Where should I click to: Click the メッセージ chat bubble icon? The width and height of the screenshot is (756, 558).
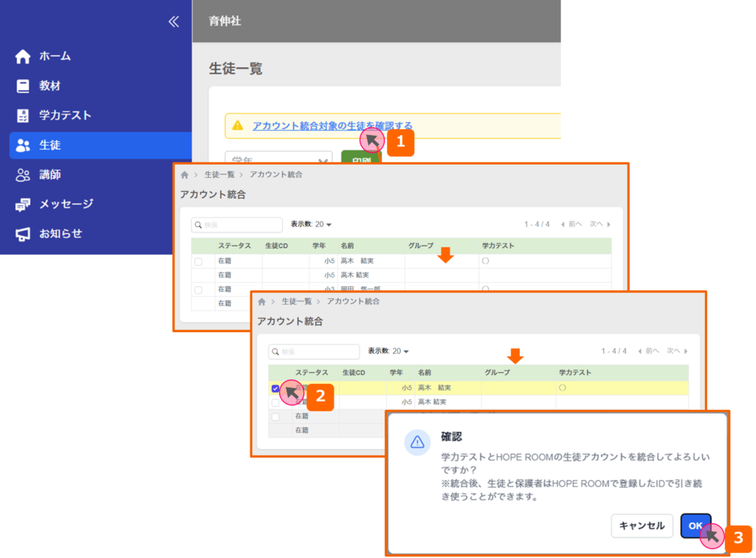pos(23,204)
